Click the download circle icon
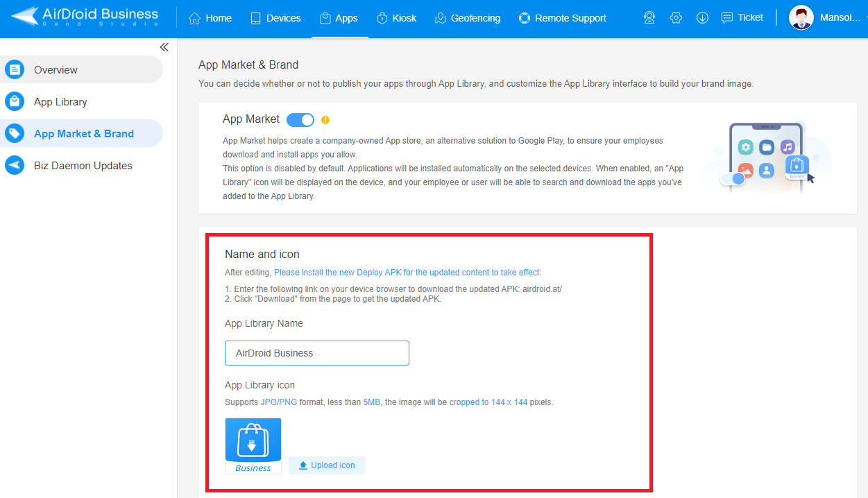Viewport: 868px width, 498px height. tap(702, 18)
